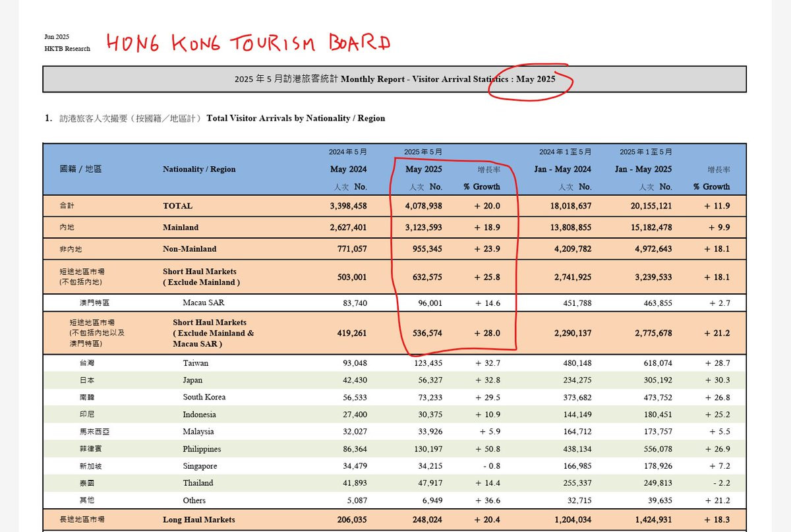Select the 'Non-Mainland' row label
Image resolution: width=791 pixels, height=532 pixels.
(x=190, y=249)
